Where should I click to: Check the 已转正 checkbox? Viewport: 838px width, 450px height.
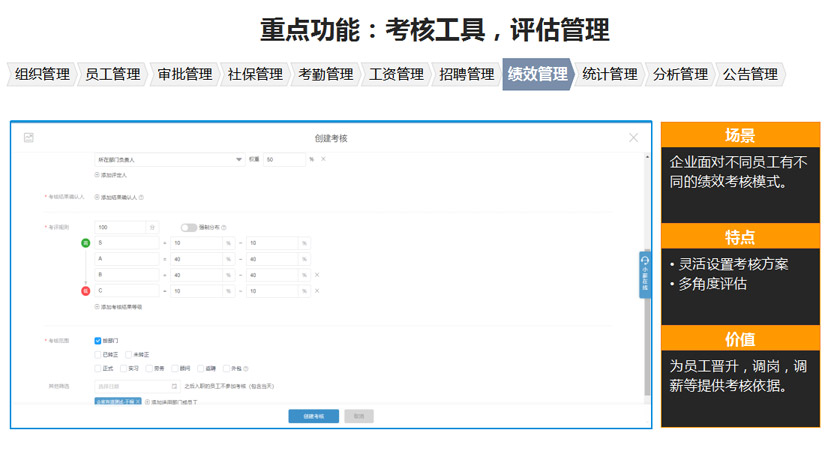click(x=98, y=355)
